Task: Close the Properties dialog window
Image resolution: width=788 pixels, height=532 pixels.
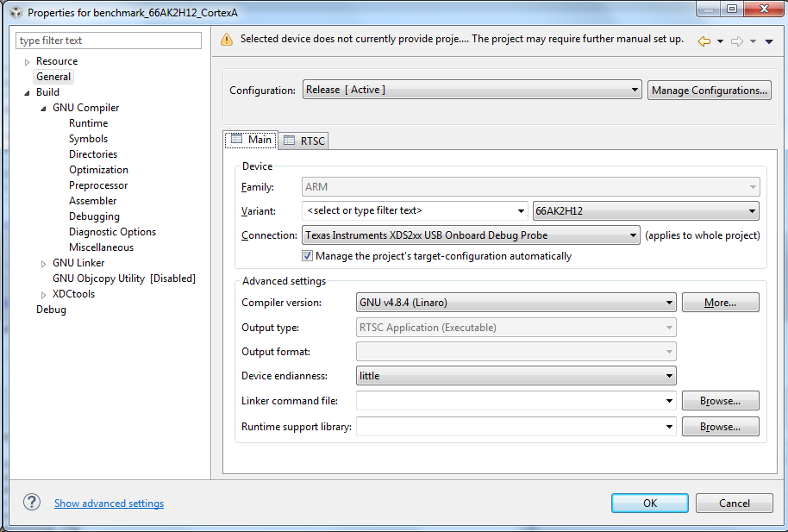Action: tap(765, 9)
